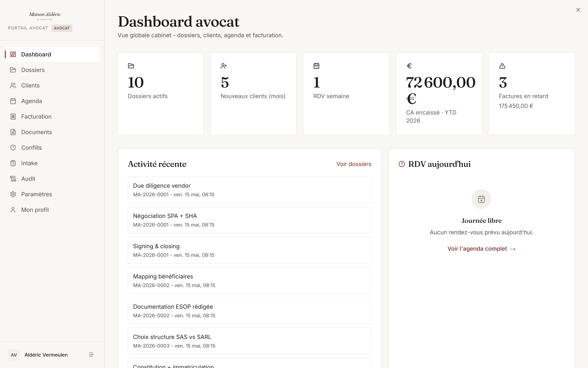The width and height of the screenshot is (588, 368).
Task: Click the RDV semaine label
Action: point(331,96)
